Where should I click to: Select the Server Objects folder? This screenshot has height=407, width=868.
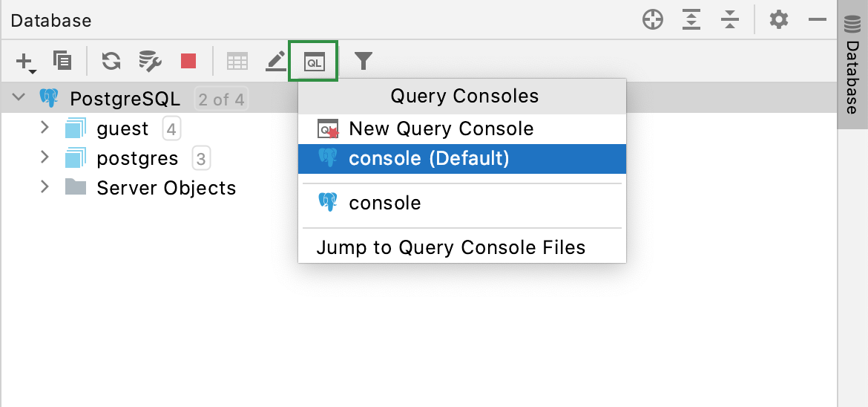click(166, 188)
